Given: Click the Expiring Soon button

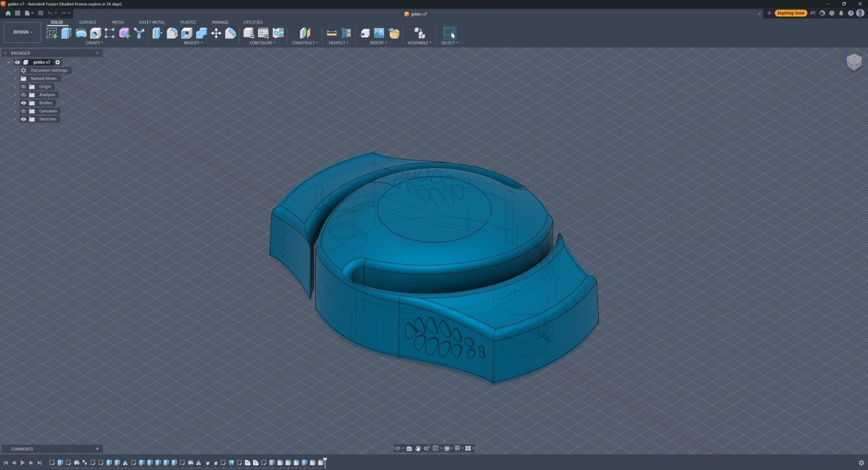Looking at the screenshot, I should 791,13.
